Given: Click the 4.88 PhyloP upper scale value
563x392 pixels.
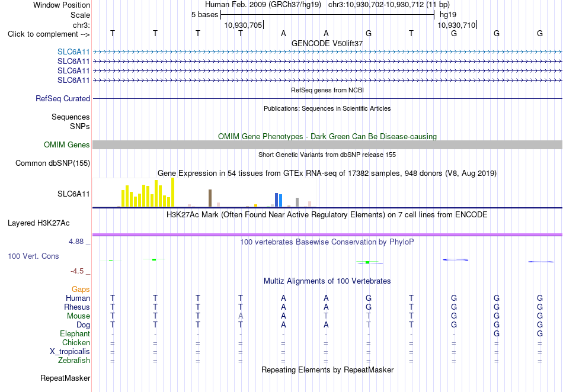Looking at the screenshot, I should click(x=76, y=242).
